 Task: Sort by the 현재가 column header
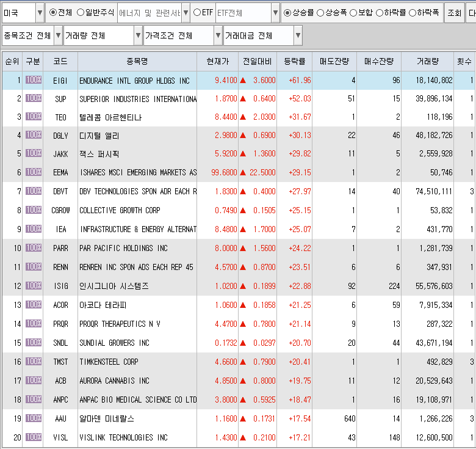point(218,61)
